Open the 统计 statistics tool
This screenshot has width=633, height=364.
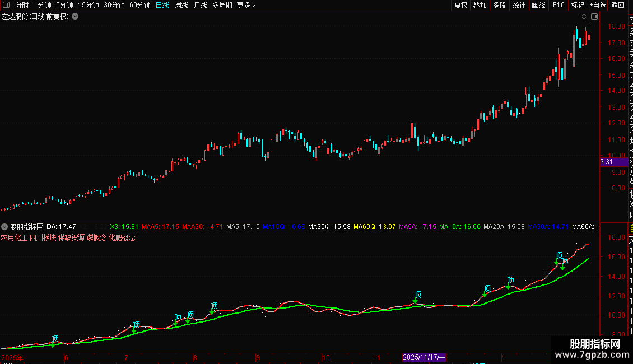pyautogui.click(x=519, y=5)
